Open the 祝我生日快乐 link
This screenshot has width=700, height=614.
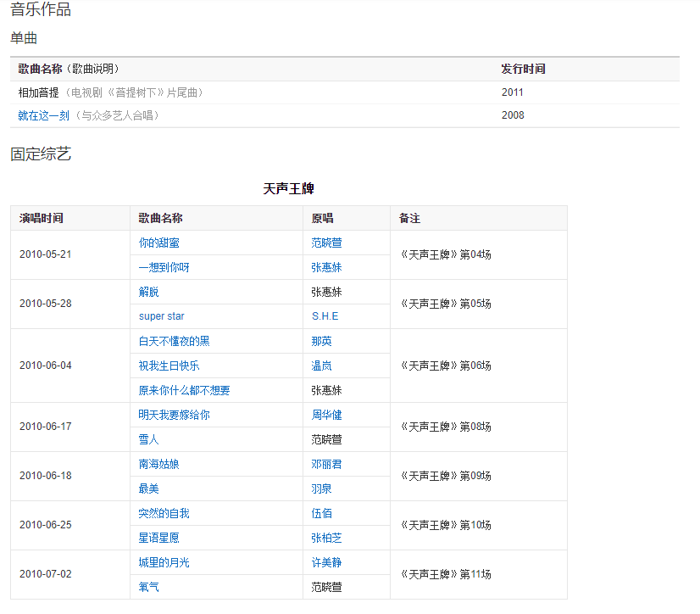pos(169,366)
